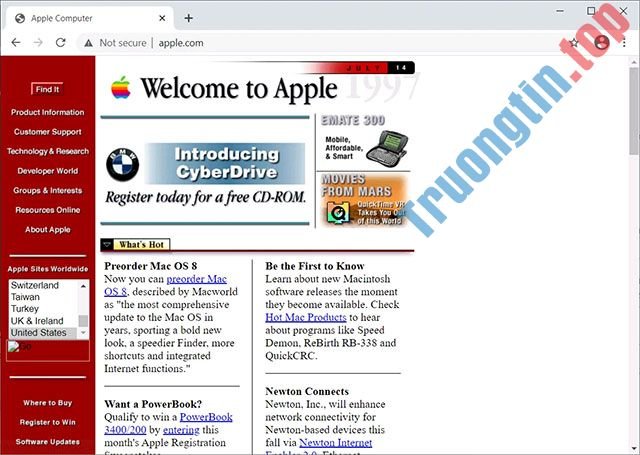Close the Apple Computer tab
The image size is (640, 455).
pyautogui.click(x=162, y=18)
